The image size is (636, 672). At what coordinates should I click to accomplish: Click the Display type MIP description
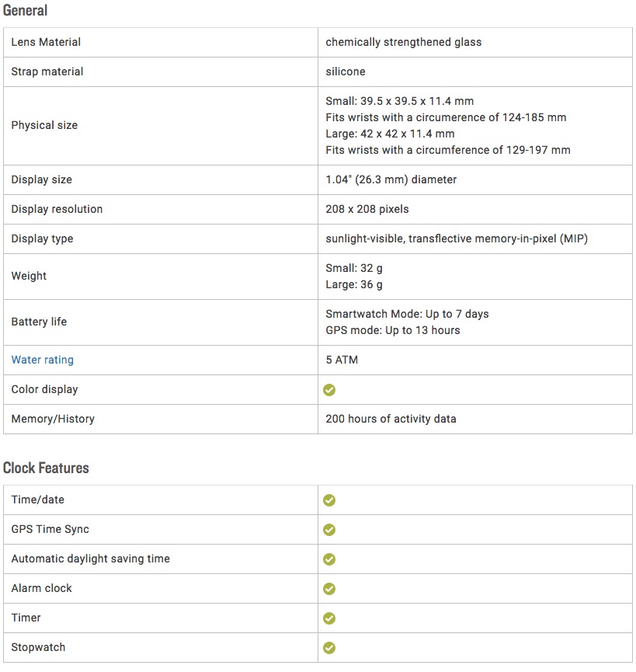click(457, 239)
